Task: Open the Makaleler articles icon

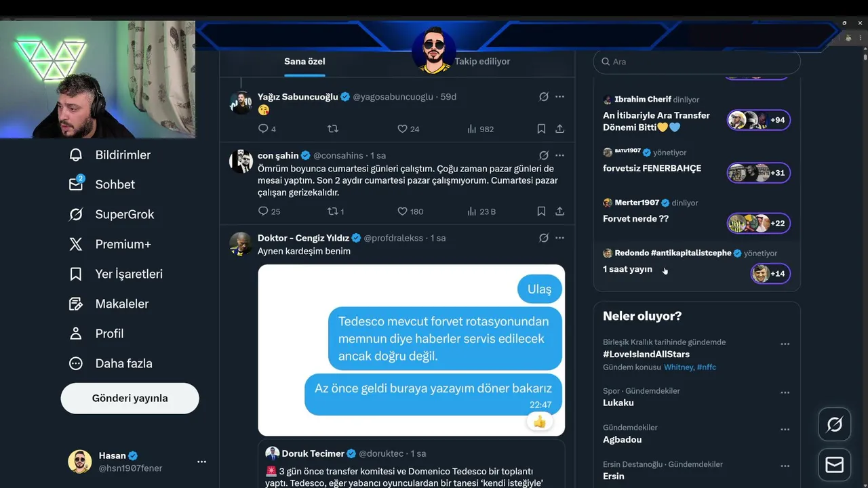Action: 76,304
